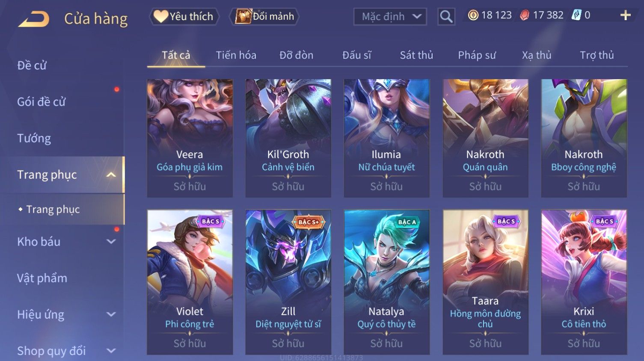The image size is (644, 361).
Task: Select the Tiến hóa tab
Action: pyautogui.click(x=236, y=55)
